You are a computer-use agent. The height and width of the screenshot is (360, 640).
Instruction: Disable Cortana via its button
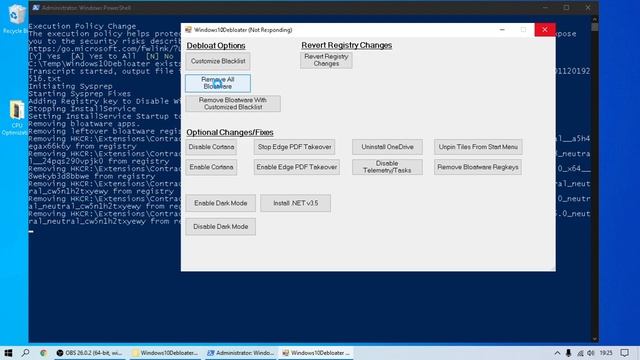211,147
